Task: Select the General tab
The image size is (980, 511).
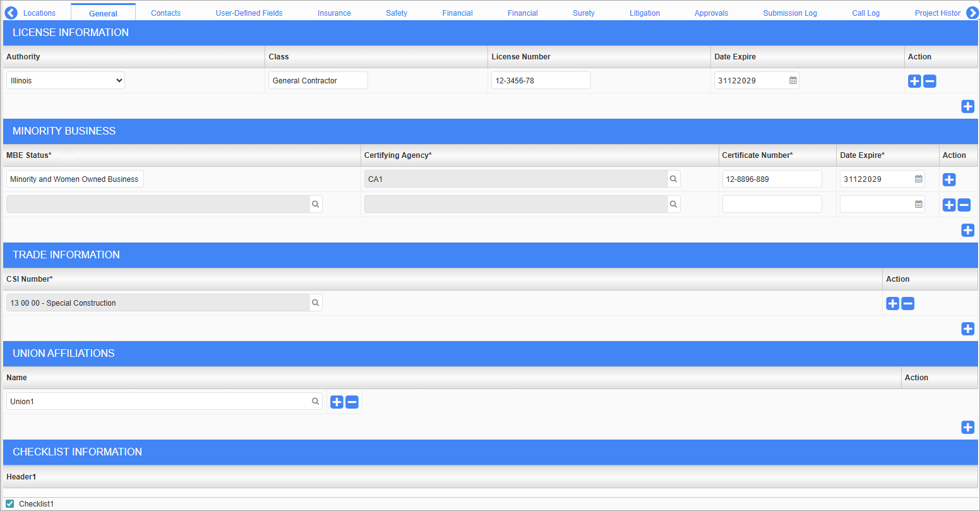Action: (103, 13)
